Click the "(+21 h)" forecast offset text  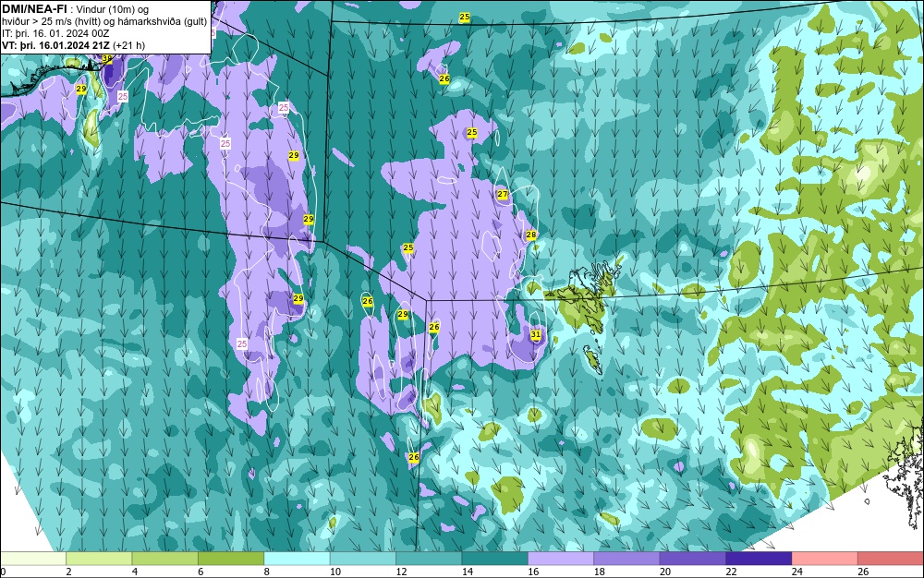coord(128,45)
